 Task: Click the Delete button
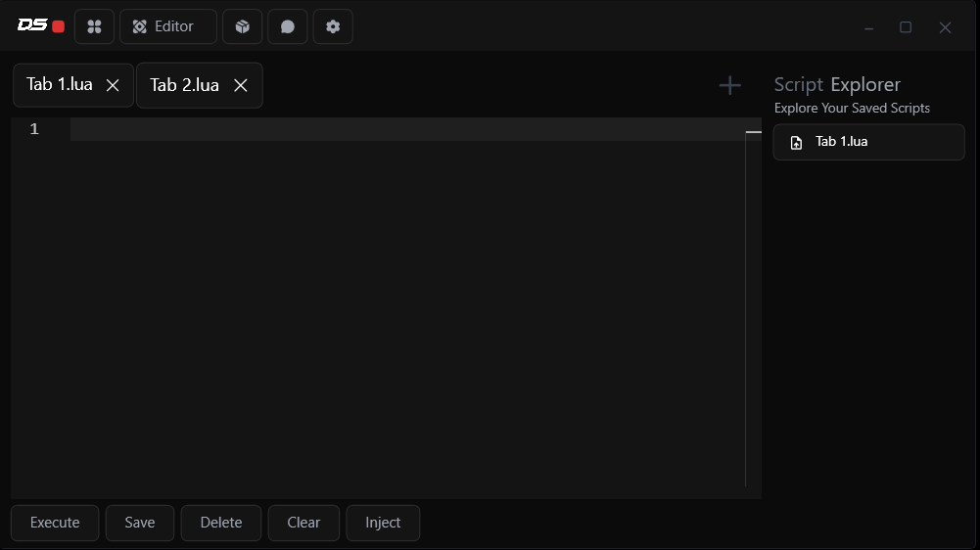point(220,523)
